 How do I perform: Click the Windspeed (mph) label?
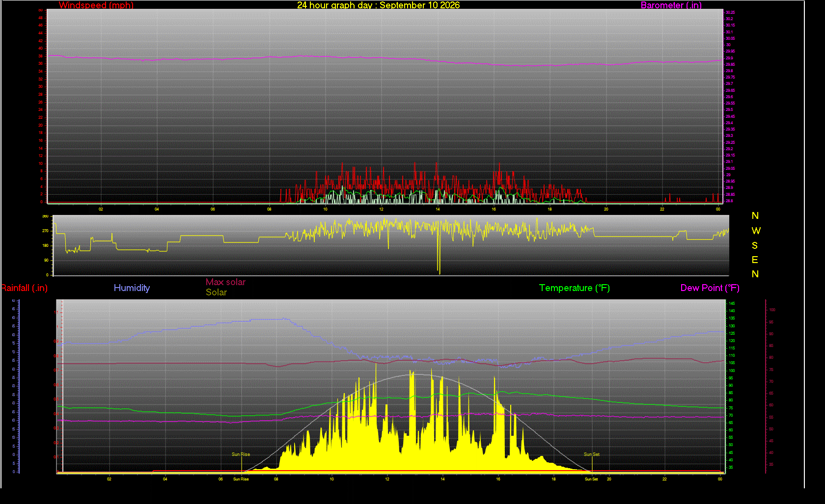pos(96,5)
